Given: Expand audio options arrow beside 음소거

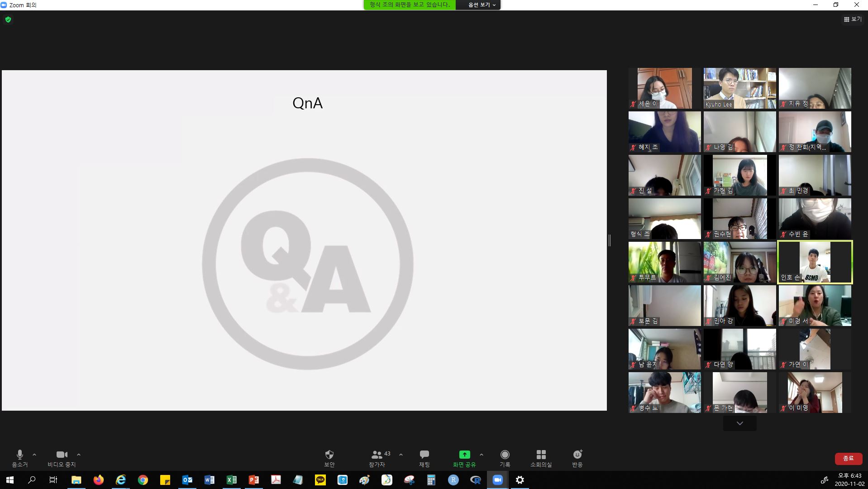Looking at the screenshot, I should tap(34, 455).
